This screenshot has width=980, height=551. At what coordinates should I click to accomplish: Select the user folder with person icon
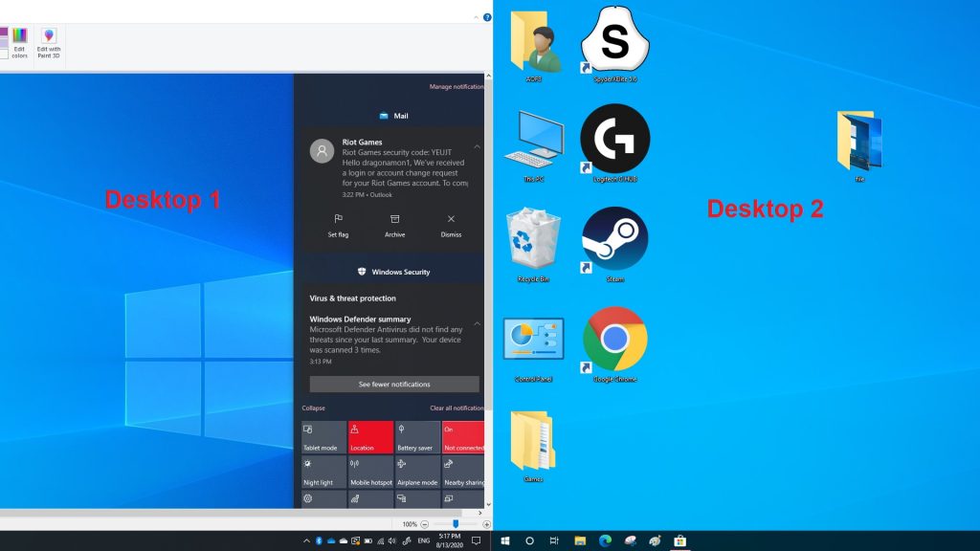(534, 46)
